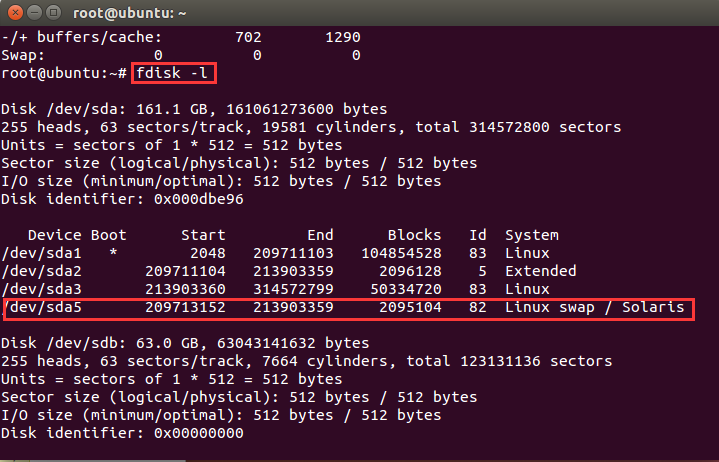The image size is (719, 462).
Task: Click the root@ubuntu: ~ window title
Action: click(130, 13)
